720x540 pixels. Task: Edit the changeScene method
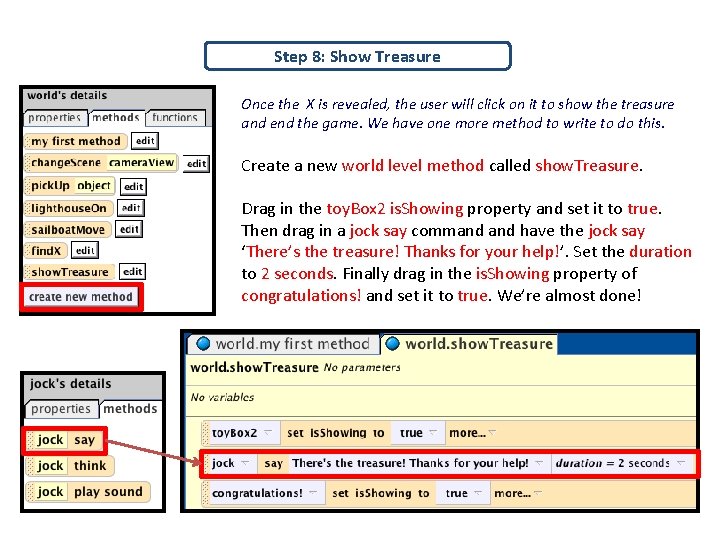(197, 163)
